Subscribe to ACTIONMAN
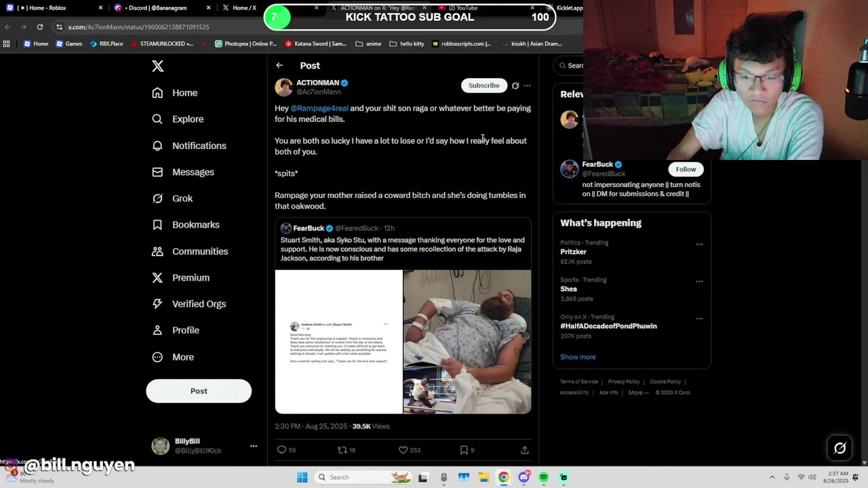The width and height of the screenshot is (868, 488). pos(484,85)
